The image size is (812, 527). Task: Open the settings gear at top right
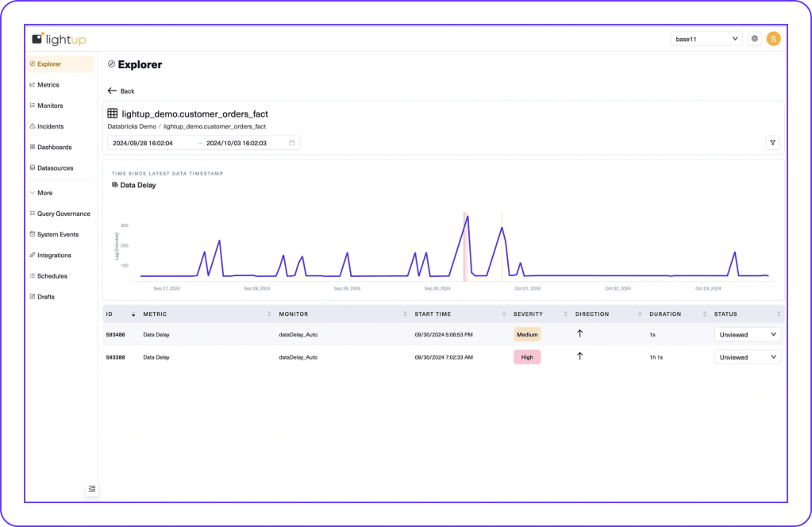754,37
